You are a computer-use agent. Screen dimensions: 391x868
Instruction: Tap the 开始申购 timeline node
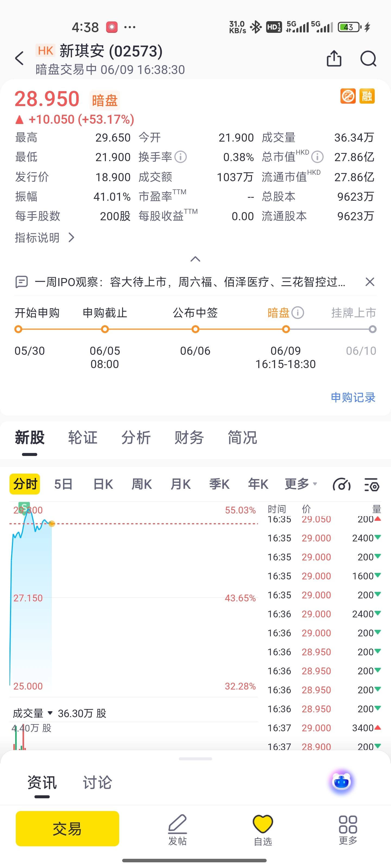(18, 329)
